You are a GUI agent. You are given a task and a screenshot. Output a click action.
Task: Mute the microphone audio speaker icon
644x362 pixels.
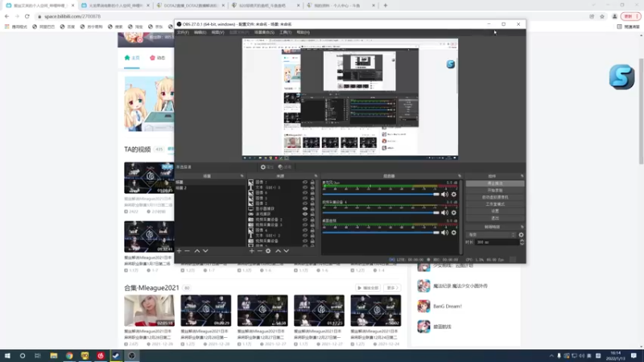[x=445, y=194]
